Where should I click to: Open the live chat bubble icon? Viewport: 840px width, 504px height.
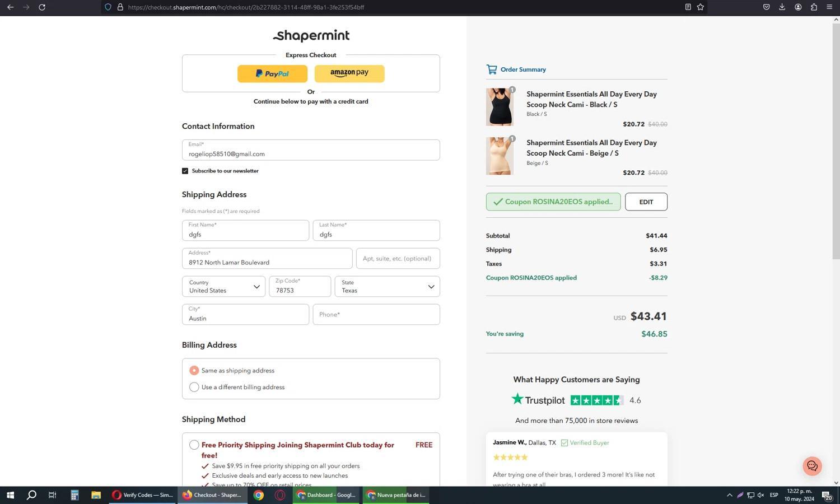pos(812,466)
